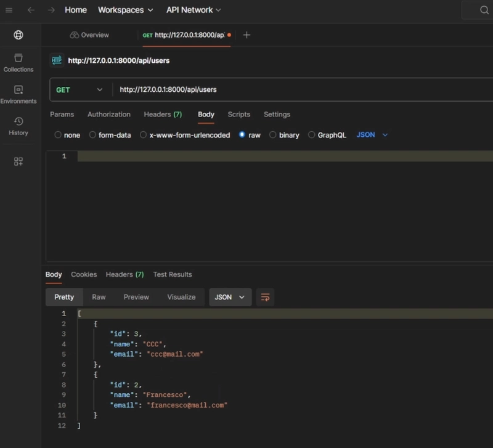This screenshot has width=493, height=448.
Task: Click the "id": 3 line
Action: point(126,334)
